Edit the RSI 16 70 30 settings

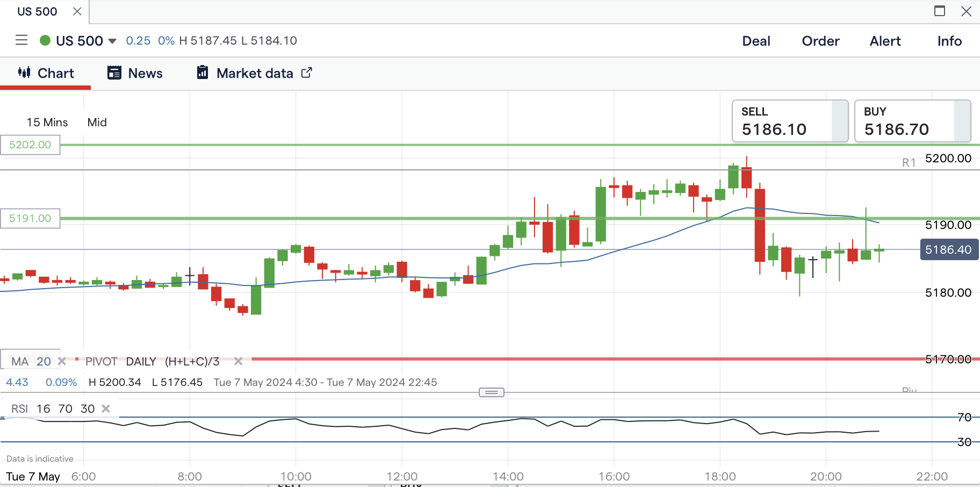[x=53, y=409]
